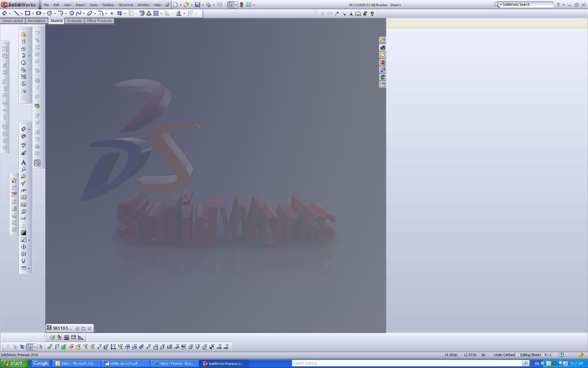Click the sketch grid display icon

pyautogui.click(x=156, y=13)
